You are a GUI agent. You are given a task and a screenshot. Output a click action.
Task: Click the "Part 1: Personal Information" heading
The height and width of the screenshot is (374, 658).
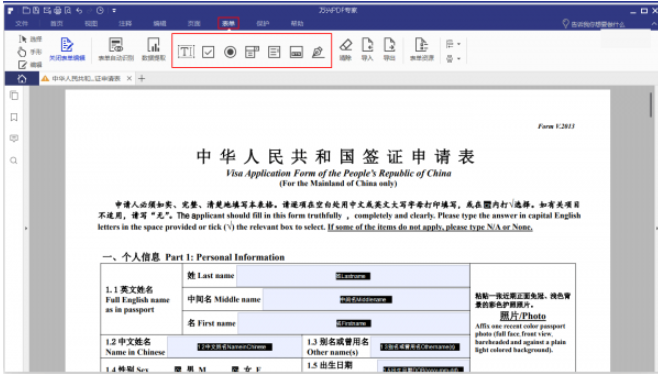point(225,257)
